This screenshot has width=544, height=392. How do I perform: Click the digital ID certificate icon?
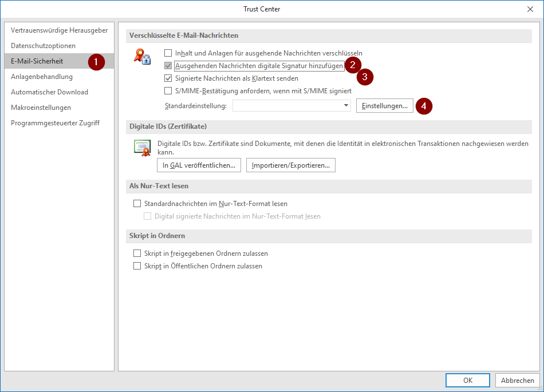(x=141, y=148)
